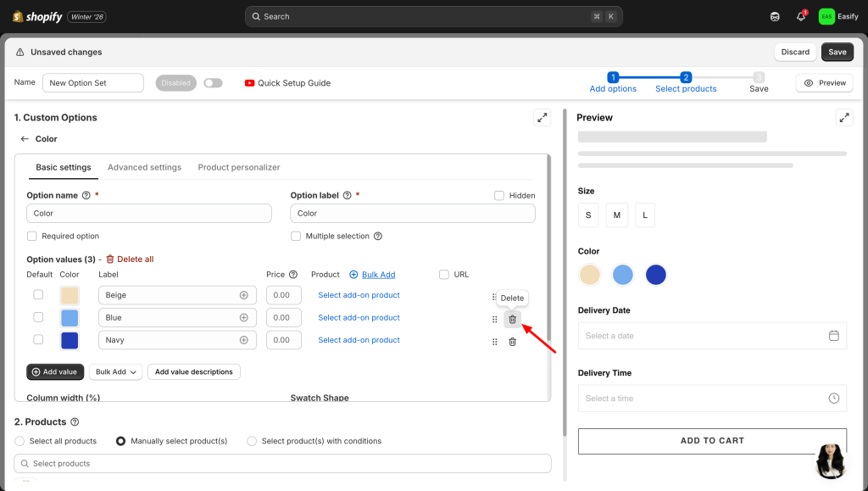This screenshot has width=868, height=491.
Task: Click the Save button in the top bar
Action: click(x=837, y=52)
